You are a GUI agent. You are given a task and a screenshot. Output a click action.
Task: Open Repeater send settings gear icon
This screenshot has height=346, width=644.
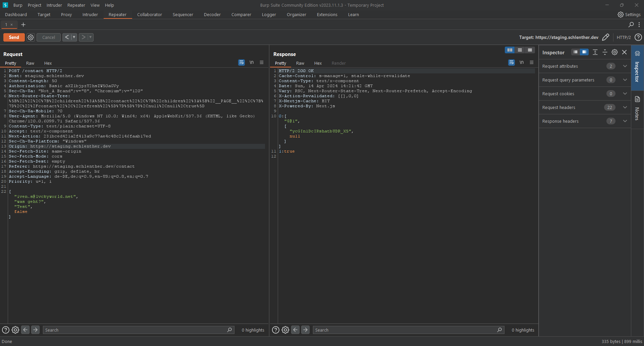coord(31,37)
